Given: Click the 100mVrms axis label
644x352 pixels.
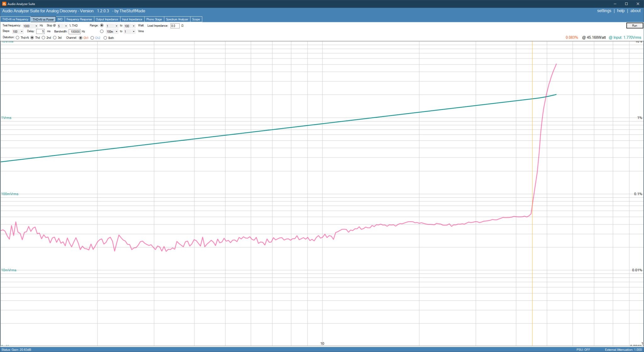Looking at the screenshot, I should [10, 194].
